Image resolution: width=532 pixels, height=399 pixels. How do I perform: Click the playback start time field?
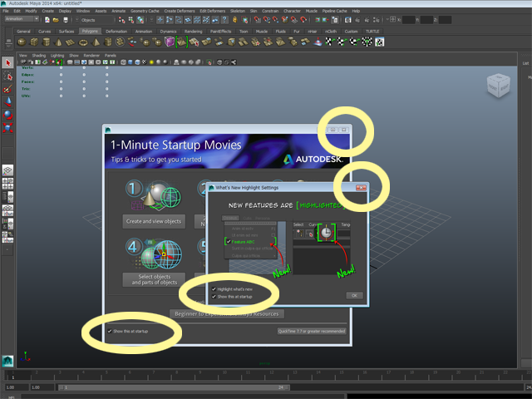pos(42,387)
